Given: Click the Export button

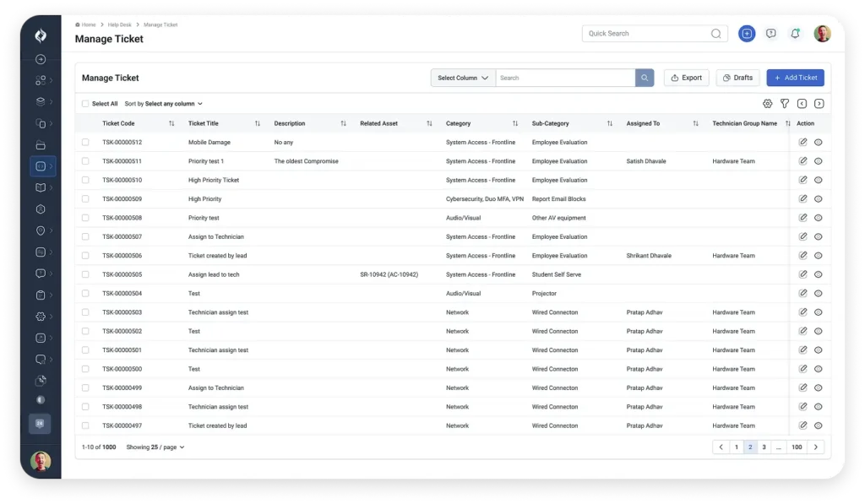Looking at the screenshot, I should pyautogui.click(x=686, y=78).
